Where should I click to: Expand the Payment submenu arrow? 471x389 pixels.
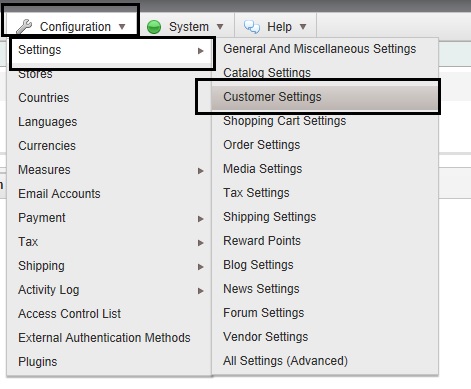pos(201,219)
